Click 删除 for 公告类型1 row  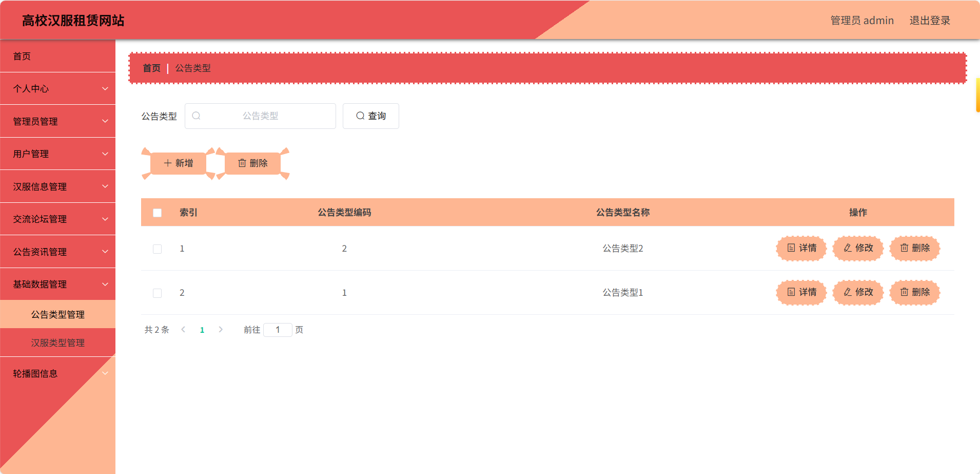tap(914, 292)
